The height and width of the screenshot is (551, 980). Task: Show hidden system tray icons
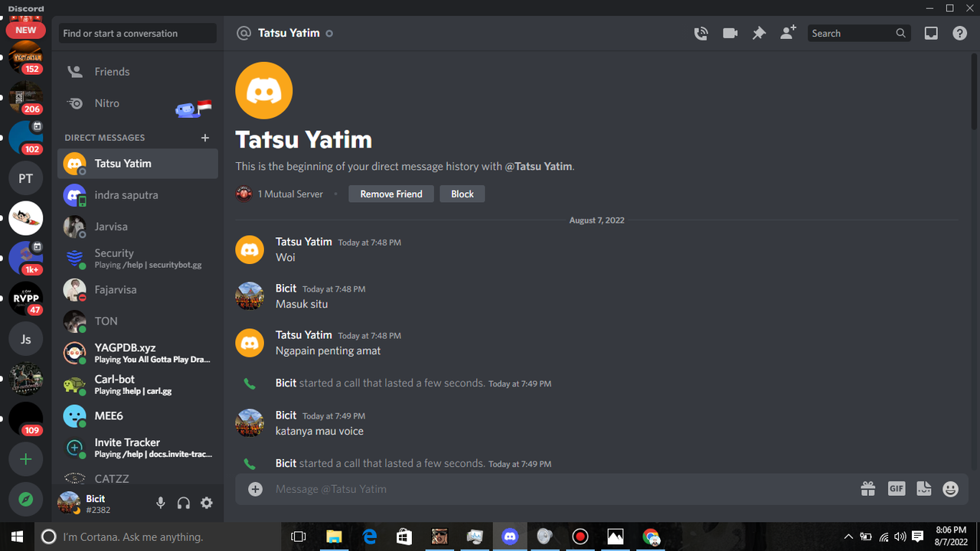pos(848,536)
